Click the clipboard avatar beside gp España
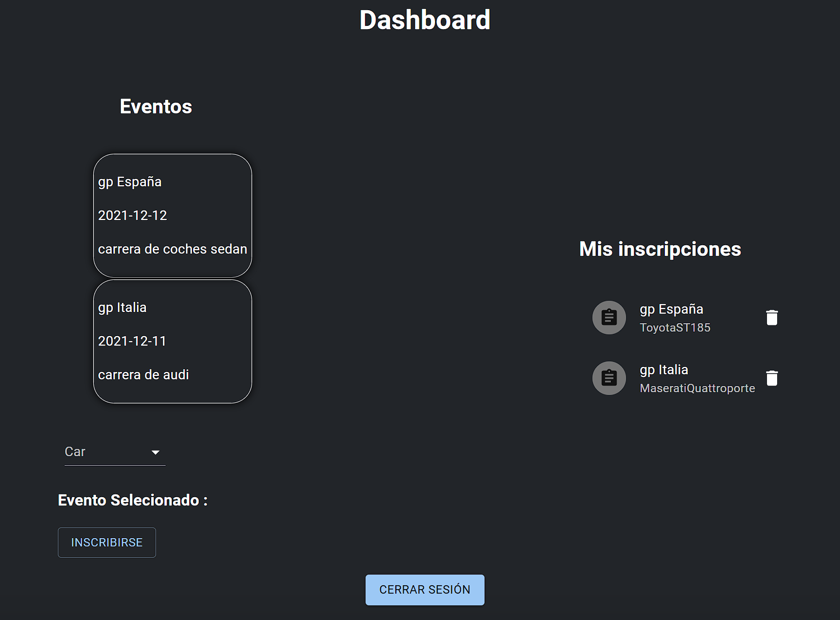The image size is (840, 620). 609,318
